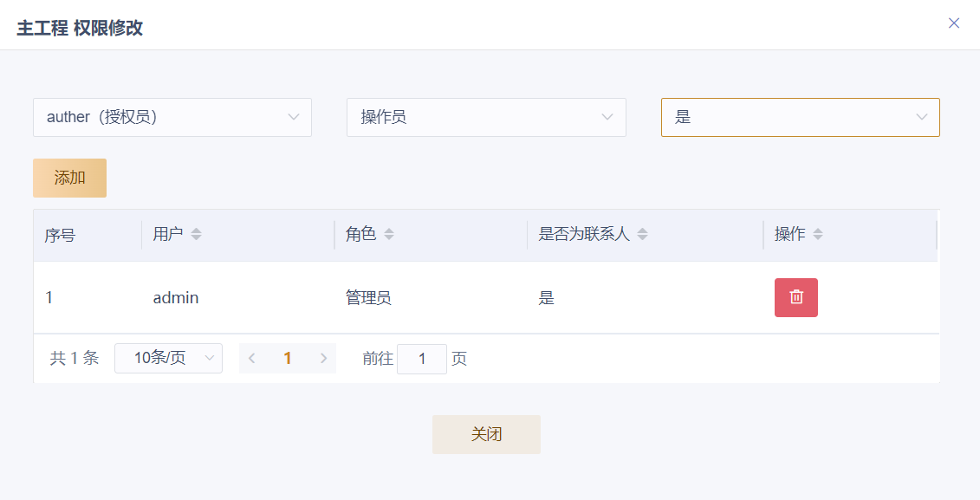This screenshot has height=500, width=980.
Task: Click the 添加 button
Action: click(x=69, y=178)
